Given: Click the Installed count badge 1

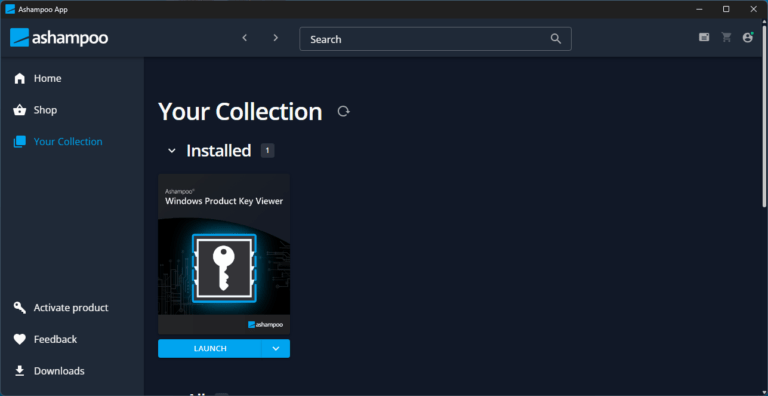Looking at the screenshot, I should [x=267, y=150].
